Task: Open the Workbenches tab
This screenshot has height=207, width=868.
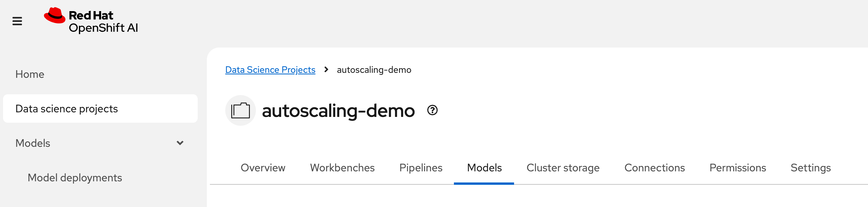Action: (342, 168)
